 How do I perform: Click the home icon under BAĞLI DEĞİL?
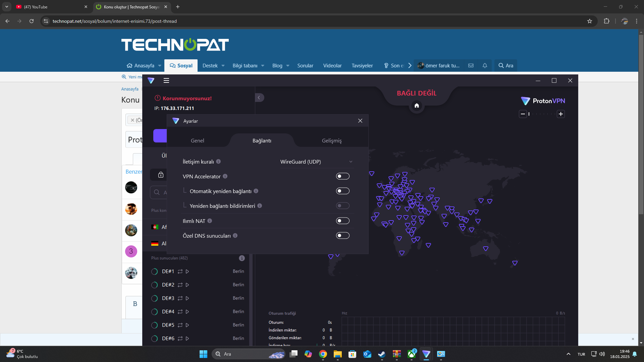point(417,106)
